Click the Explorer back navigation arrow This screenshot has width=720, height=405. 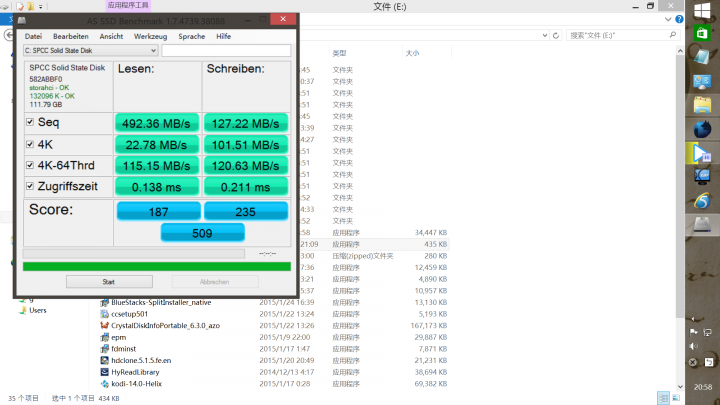(8, 35)
